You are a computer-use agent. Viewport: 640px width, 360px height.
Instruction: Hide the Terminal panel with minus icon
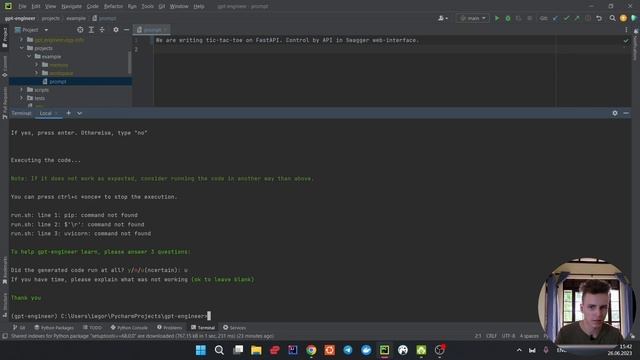(626, 113)
